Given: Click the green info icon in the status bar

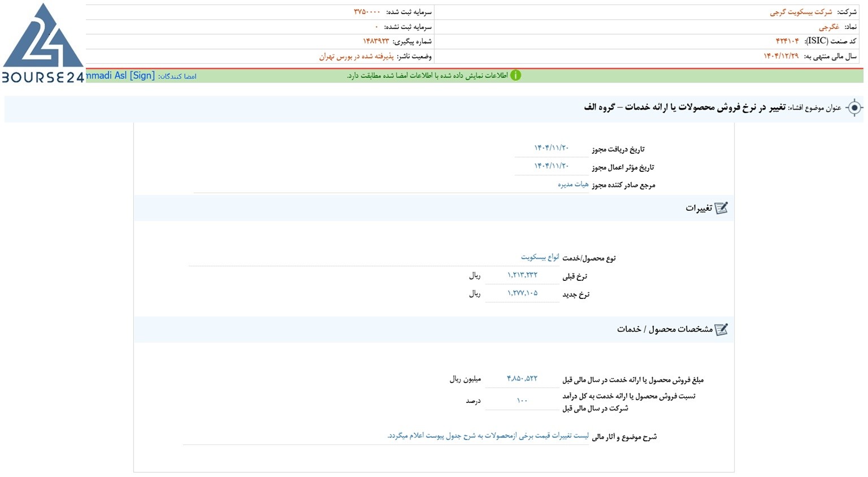Looking at the screenshot, I should [x=515, y=76].
